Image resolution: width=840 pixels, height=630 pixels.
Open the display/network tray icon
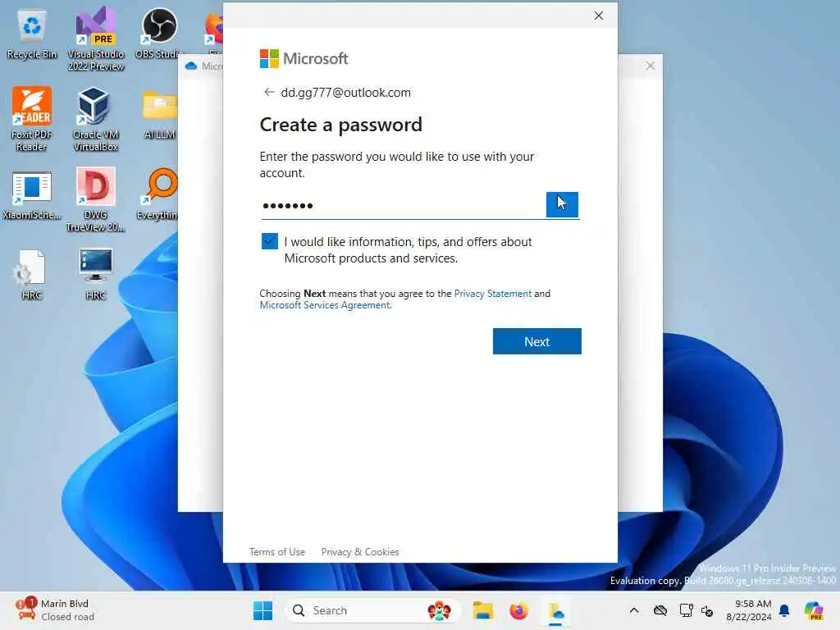coord(686,610)
